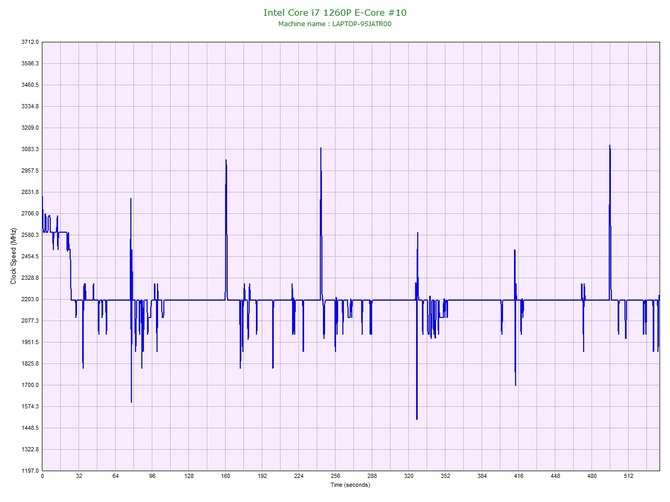This screenshot has width=670, height=502.
Task: Select the machine name LAPTOP-95JATR00 text
Action: pos(361,24)
